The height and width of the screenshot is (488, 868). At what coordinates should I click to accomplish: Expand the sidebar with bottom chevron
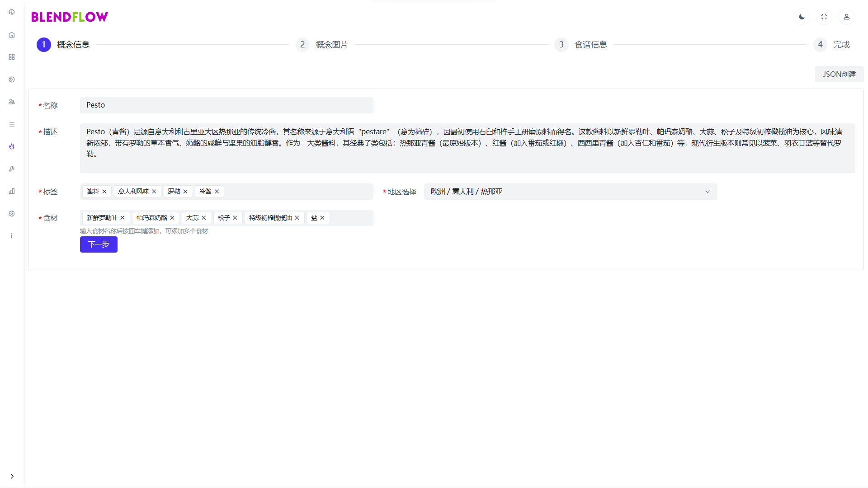click(12, 476)
